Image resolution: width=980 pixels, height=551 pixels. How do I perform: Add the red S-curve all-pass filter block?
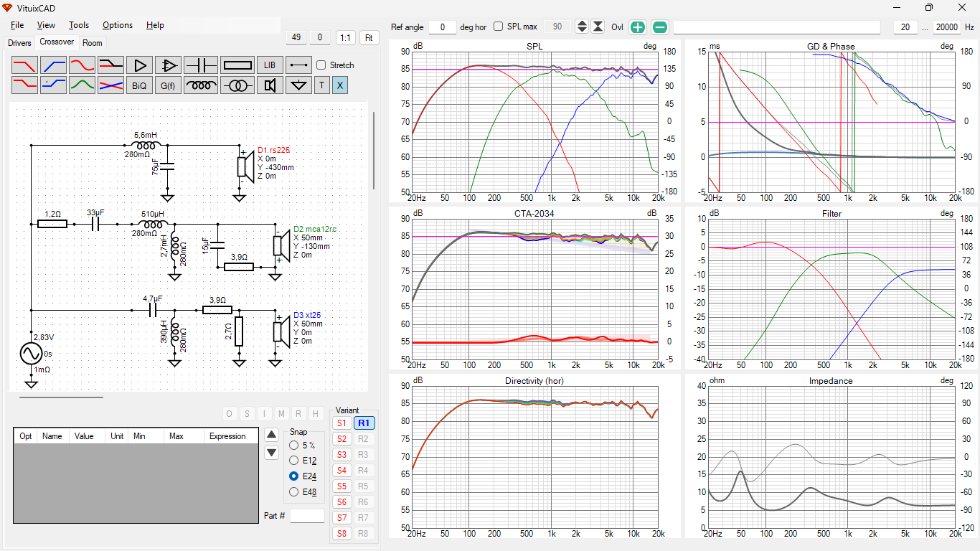click(82, 65)
